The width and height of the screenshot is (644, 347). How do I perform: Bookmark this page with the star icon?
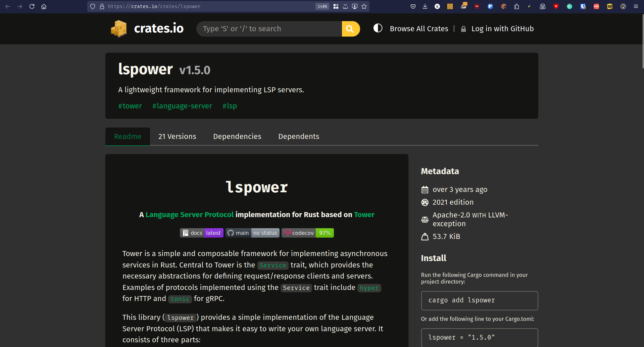(x=364, y=6)
